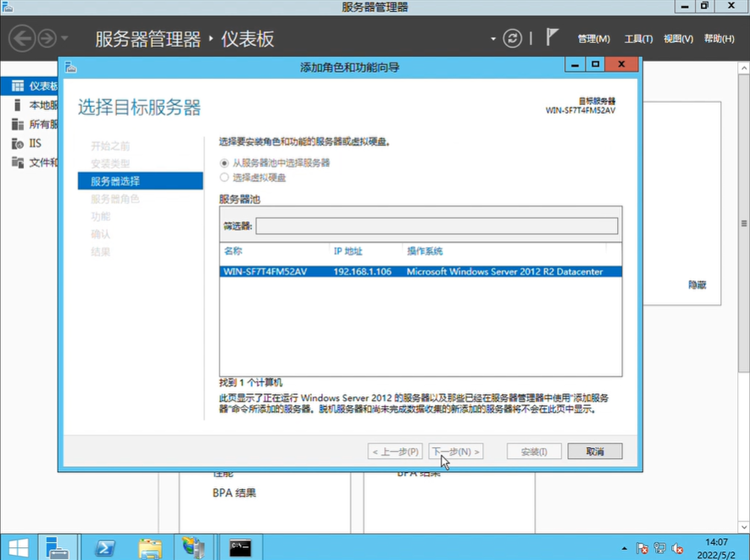The width and height of the screenshot is (750, 560).
Task: Click the wizard title bar icon
Action: pos(71,68)
